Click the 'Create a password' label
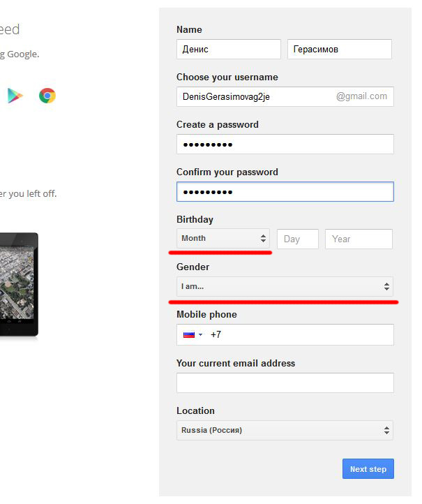 pyautogui.click(x=218, y=124)
